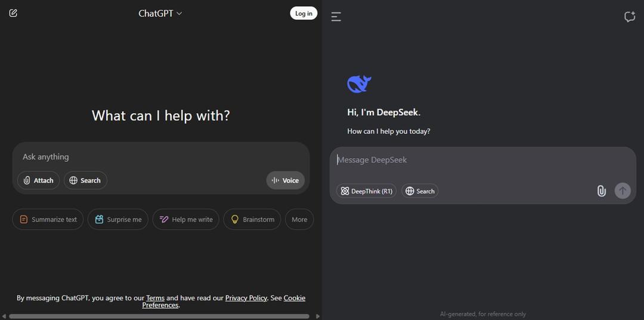Screen dimensions: 644x320
Task: Click the scrollbar's right arrow
Action: [317, 316]
